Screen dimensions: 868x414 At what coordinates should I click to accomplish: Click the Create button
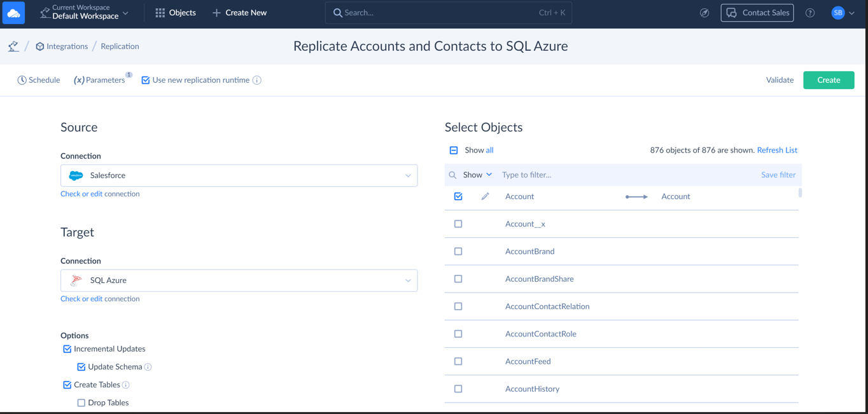click(x=829, y=80)
